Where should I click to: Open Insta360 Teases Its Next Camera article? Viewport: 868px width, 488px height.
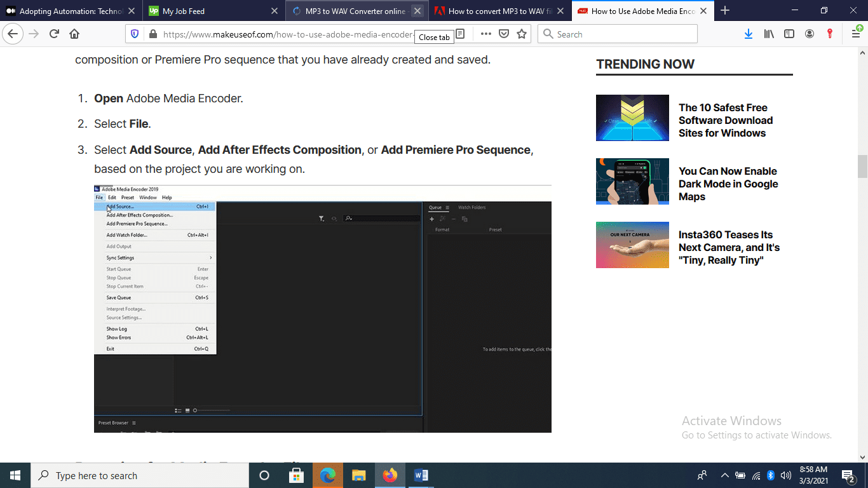729,247
